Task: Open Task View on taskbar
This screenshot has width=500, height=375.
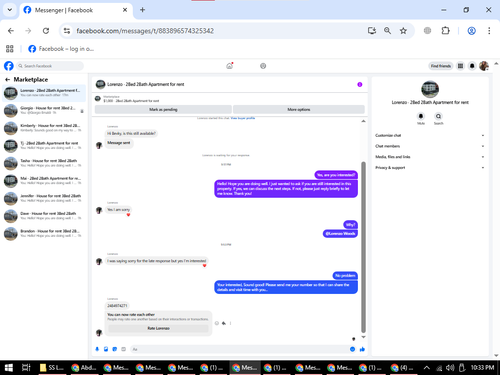Action: tap(26, 368)
